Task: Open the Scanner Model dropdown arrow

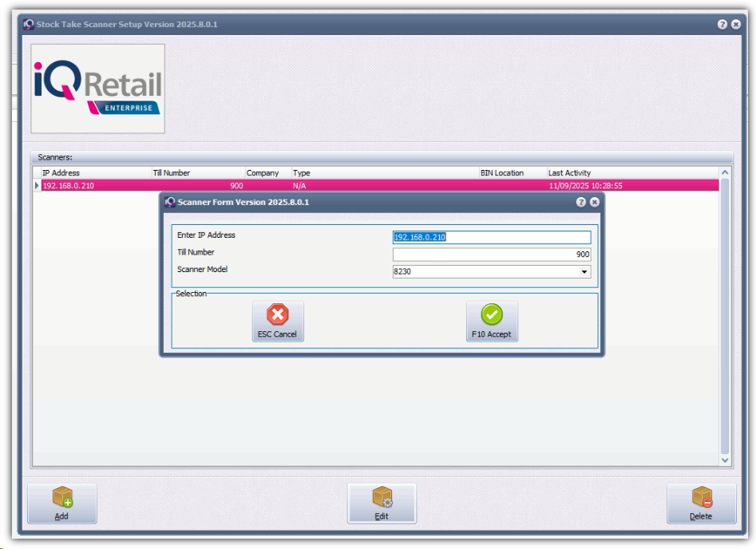Action: [584, 272]
